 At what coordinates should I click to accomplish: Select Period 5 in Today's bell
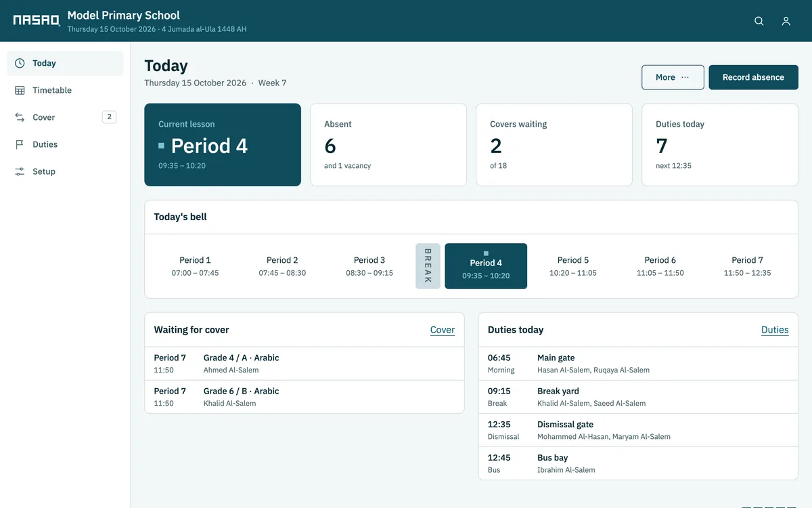(573, 266)
